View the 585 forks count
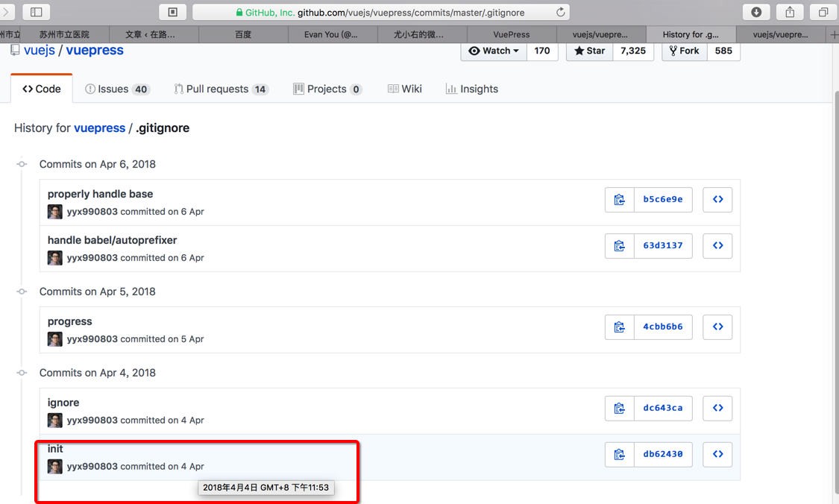The height and width of the screenshot is (504, 839). point(723,51)
